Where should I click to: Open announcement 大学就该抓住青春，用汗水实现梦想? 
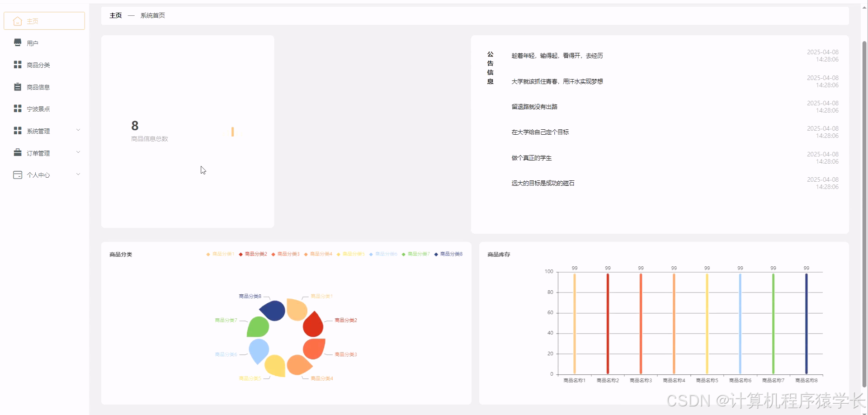[557, 81]
